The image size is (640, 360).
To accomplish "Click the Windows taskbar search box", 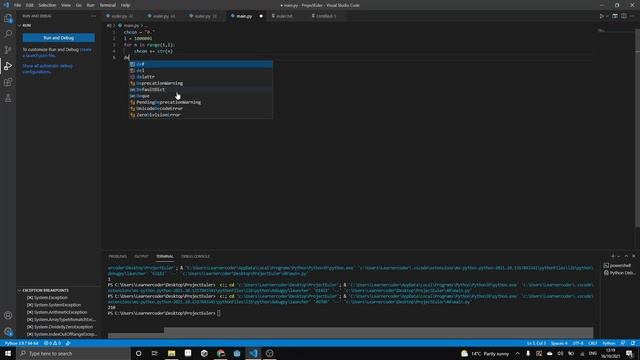I will [x=73, y=353].
